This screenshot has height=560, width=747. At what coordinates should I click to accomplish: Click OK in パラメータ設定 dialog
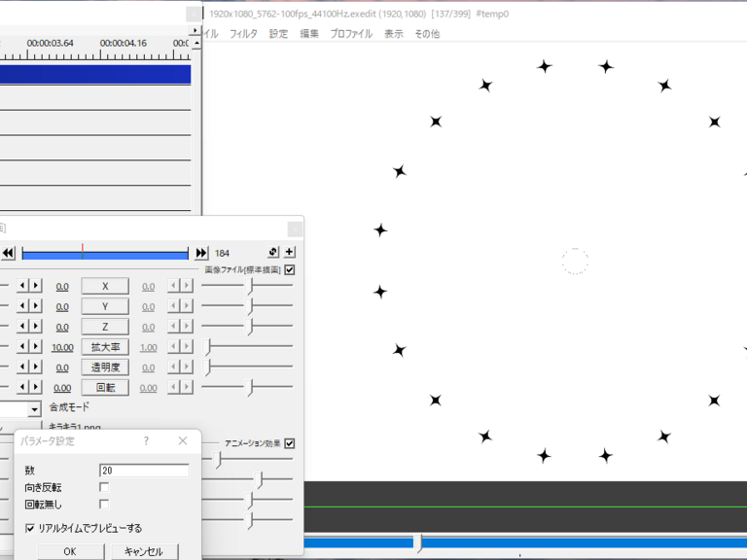tap(70, 551)
